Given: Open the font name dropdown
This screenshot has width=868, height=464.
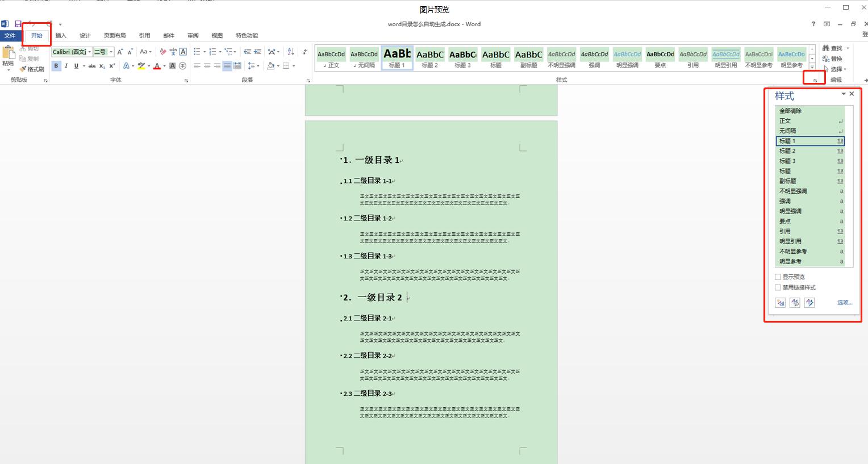Looking at the screenshot, I should pos(89,51).
